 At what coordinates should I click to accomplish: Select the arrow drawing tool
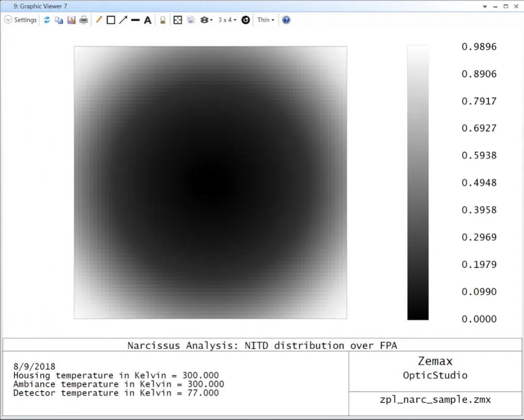click(123, 20)
